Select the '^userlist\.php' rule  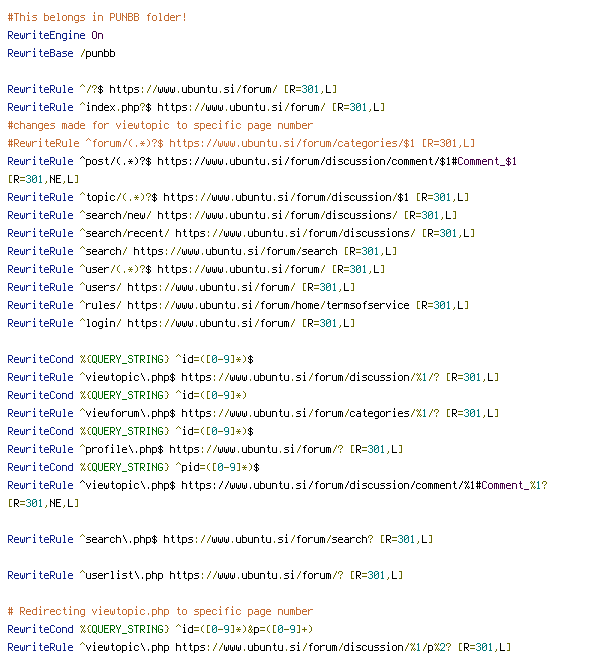click(205, 575)
